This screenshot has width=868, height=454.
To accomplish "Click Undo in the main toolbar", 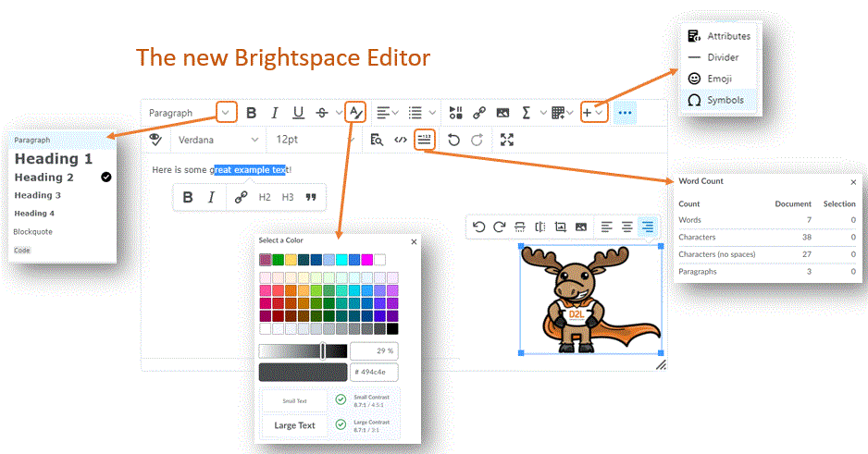I will (x=453, y=140).
